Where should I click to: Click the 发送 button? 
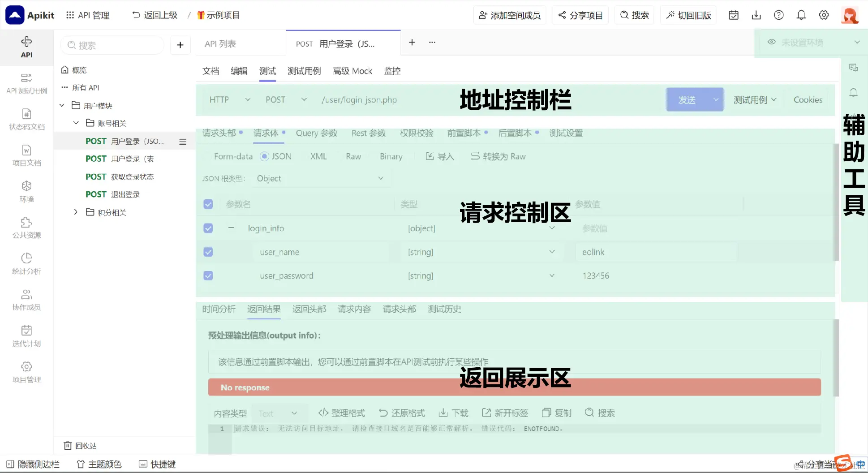688,99
